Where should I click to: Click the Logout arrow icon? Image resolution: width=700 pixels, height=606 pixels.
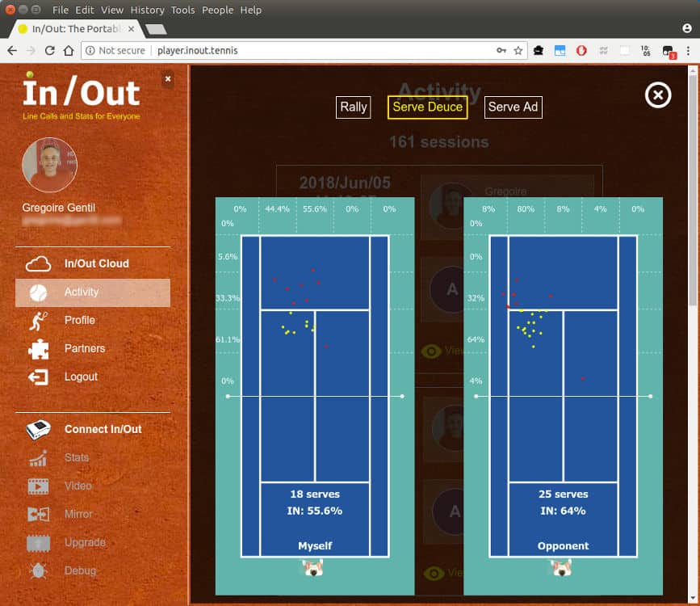pos(38,377)
